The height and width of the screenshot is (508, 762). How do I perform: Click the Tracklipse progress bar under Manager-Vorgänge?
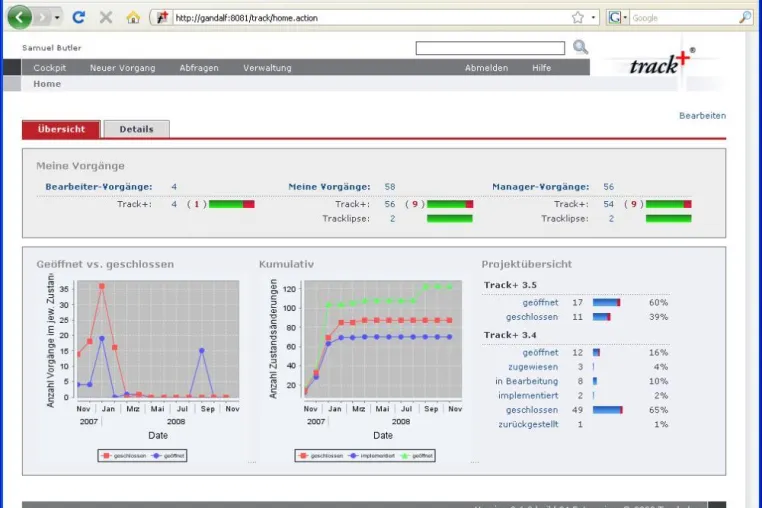point(668,219)
